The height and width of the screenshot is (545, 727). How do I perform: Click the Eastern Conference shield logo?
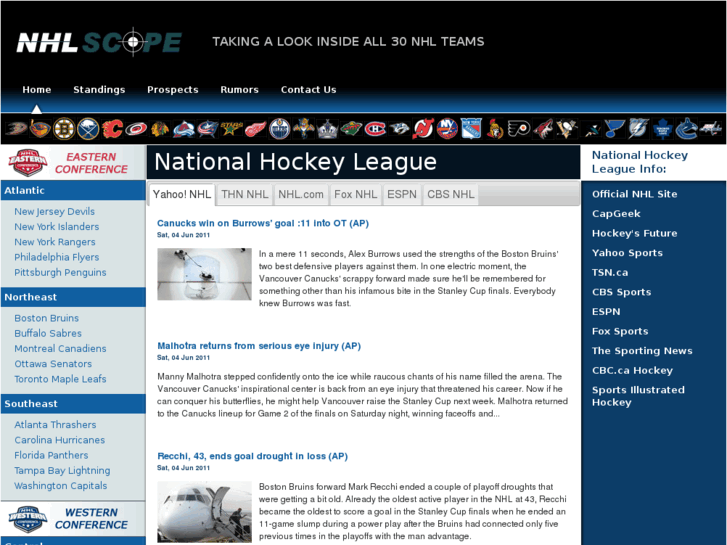point(28,162)
